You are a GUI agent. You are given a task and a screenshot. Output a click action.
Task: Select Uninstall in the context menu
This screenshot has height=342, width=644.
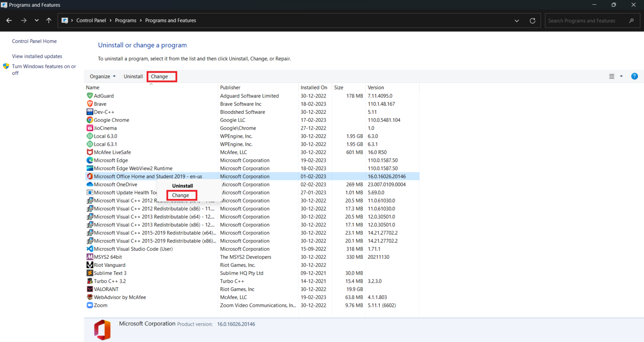182,186
